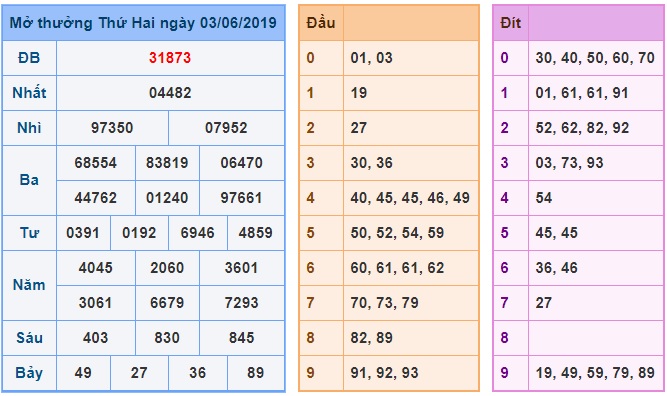
Task: Click the 'Đầu' table header
Action: point(321,23)
